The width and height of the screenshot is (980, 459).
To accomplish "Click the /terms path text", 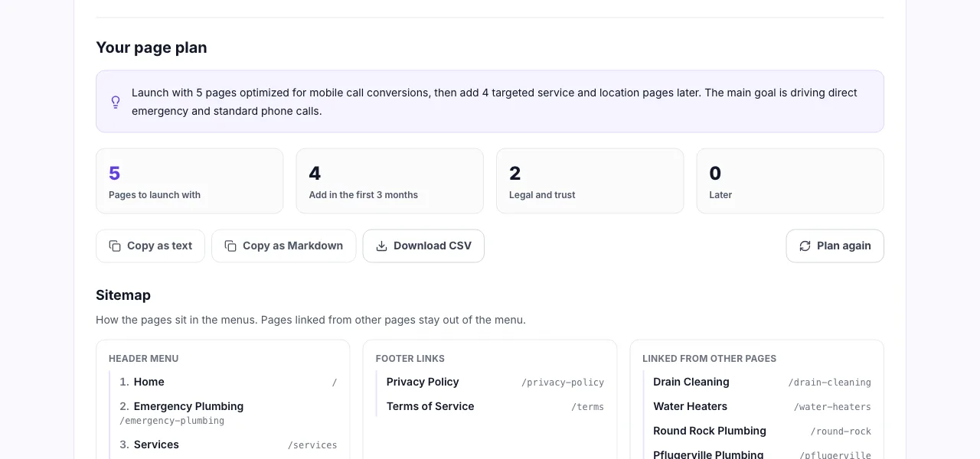I will [x=588, y=407].
